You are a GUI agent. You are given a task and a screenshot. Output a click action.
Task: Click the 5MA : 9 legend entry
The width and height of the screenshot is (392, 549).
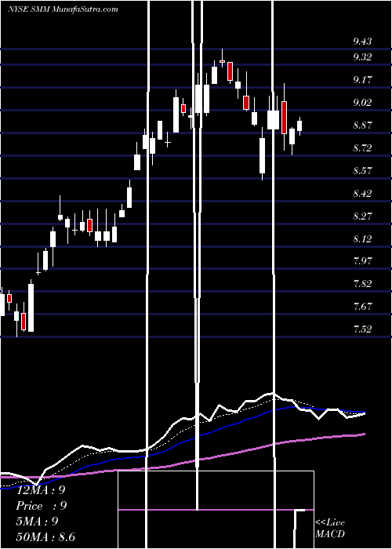click(x=37, y=522)
